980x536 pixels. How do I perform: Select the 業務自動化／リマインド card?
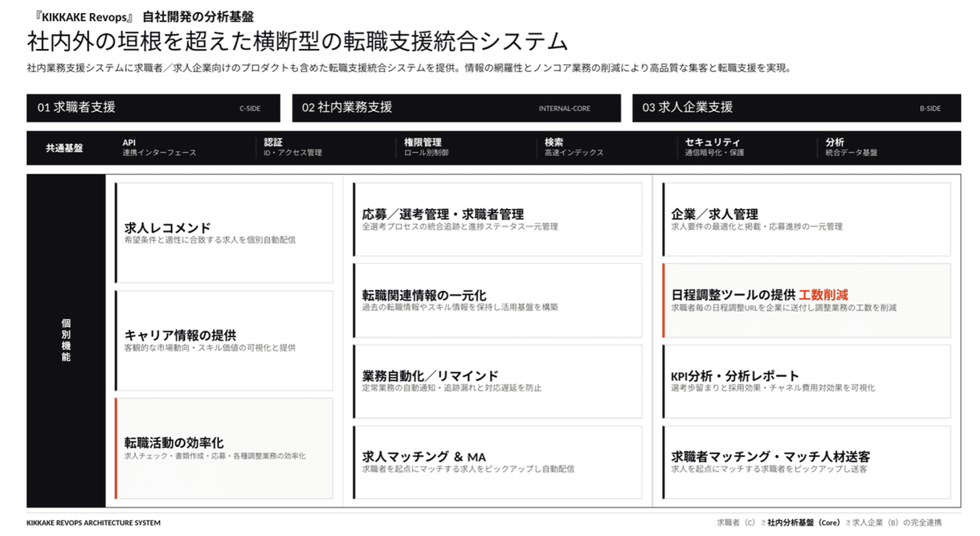point(497,381)
